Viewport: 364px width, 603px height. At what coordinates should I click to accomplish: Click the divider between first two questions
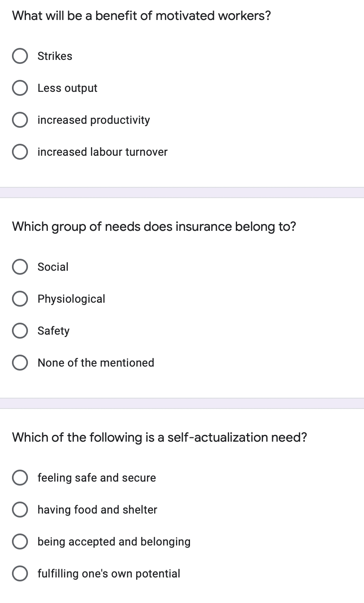click(182, 192)
